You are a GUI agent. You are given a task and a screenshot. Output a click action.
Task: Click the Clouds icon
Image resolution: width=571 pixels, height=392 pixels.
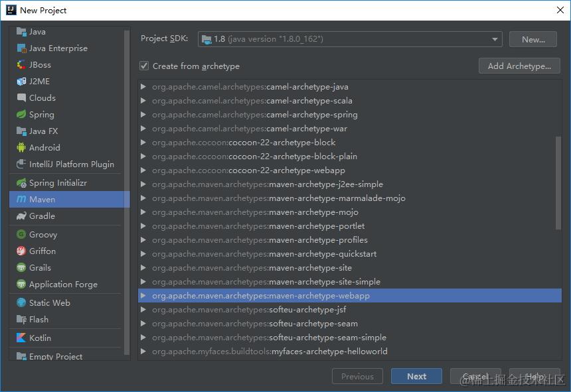tap(21, 98)
